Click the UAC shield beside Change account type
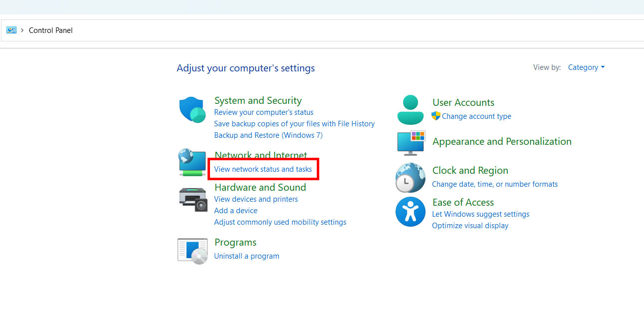This screenshot has height=330, width=644. [436, 116]
